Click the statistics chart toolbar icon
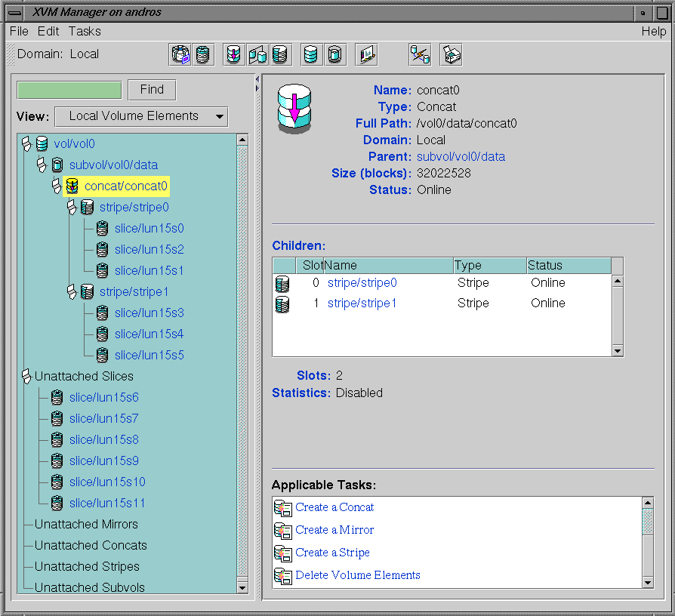 click(366, 54)
